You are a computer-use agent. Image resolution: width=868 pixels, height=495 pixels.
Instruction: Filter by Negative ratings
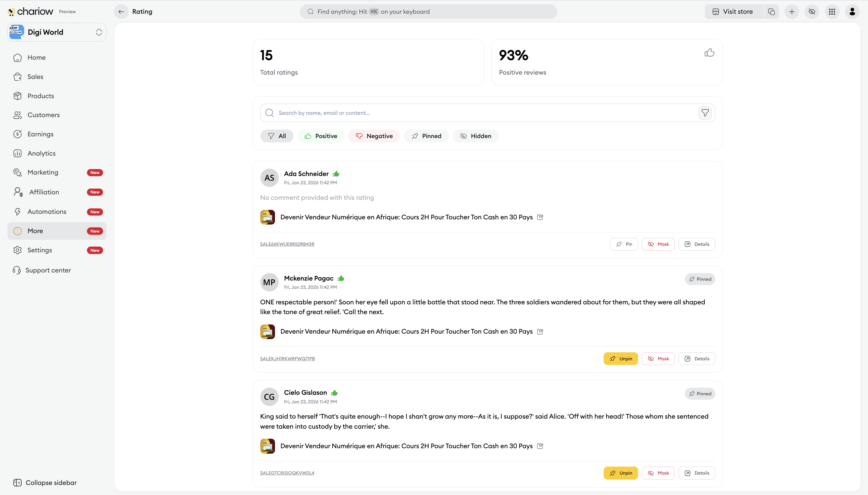pyautogui.click(x=374, y=136)
